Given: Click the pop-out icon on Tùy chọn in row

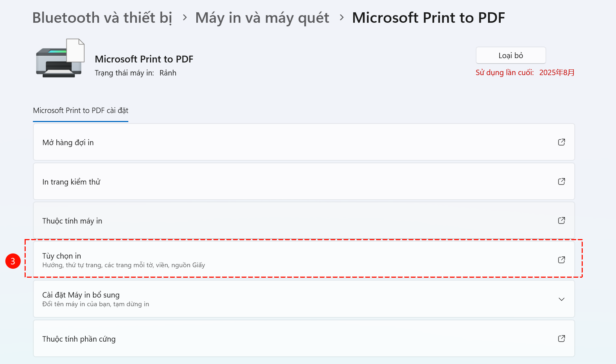Looking at the screenshot, I should (x=561, y=260).
